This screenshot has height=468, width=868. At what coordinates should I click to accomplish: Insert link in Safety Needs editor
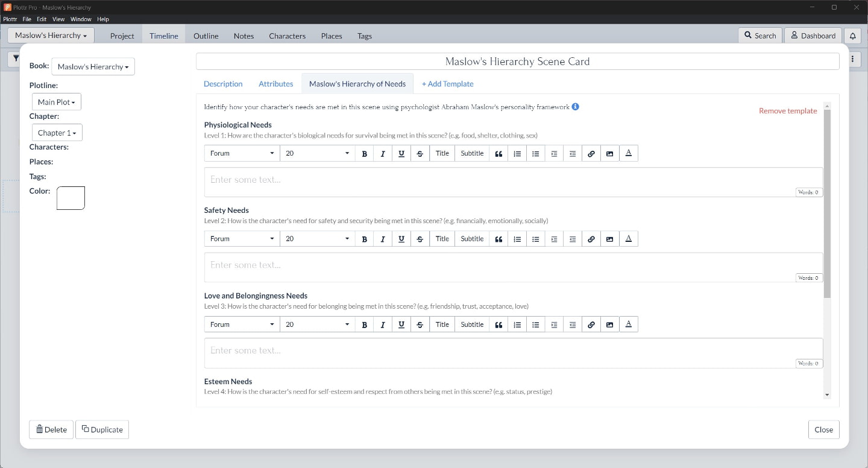pos(591,239)
